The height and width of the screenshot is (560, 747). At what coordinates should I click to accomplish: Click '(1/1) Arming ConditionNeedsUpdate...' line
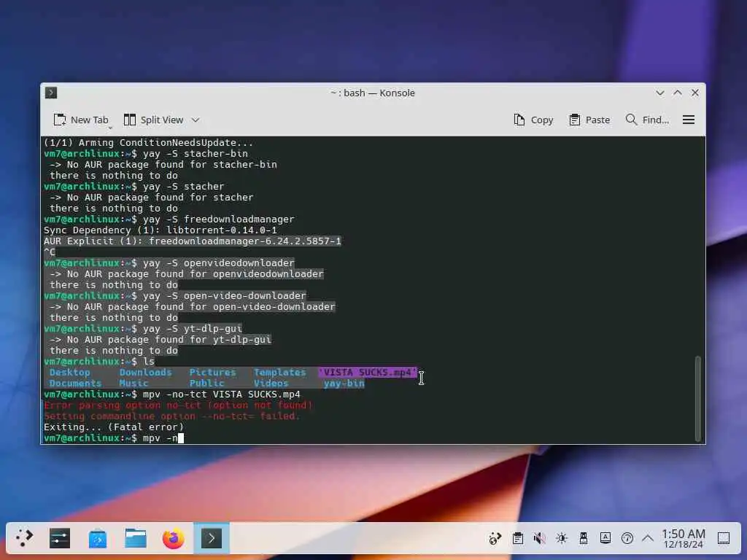click(x=149, y=143)
